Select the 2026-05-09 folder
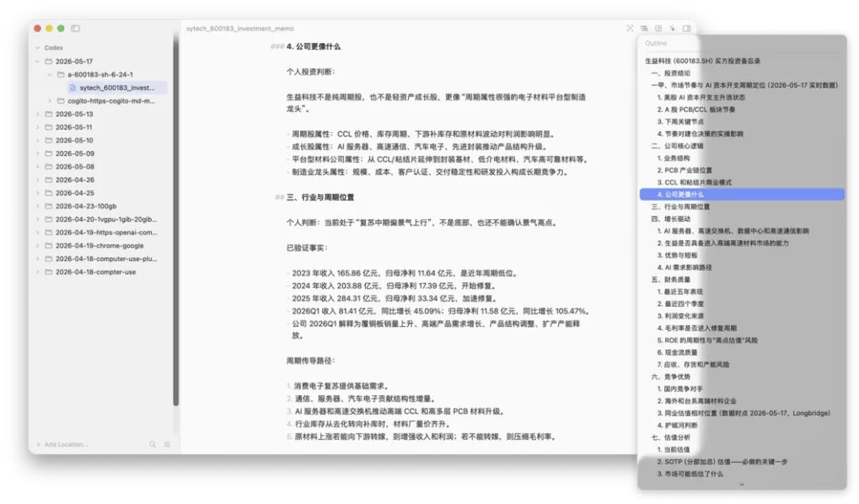 [x=74, y=153]
